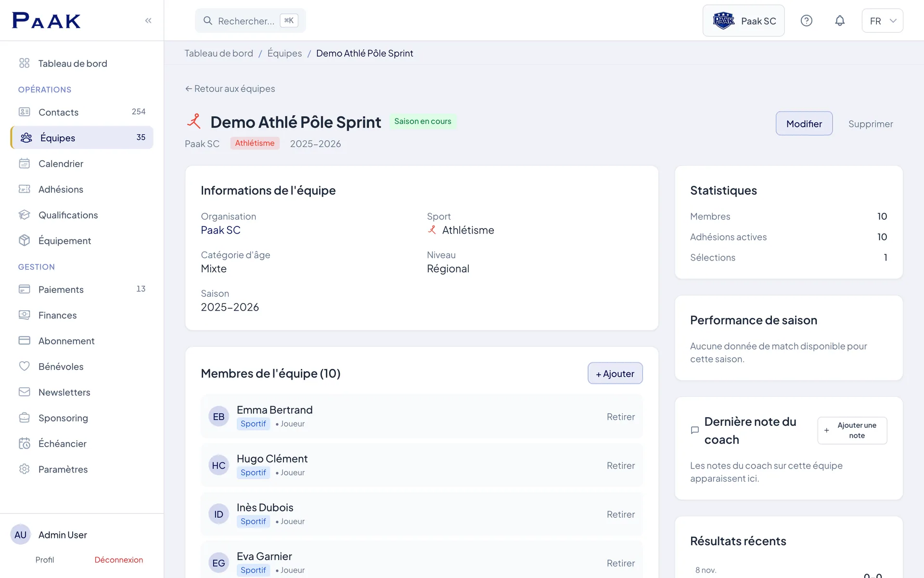Click Inès Dubois member name
Screen dimensions: 924x578
[265, 507]
